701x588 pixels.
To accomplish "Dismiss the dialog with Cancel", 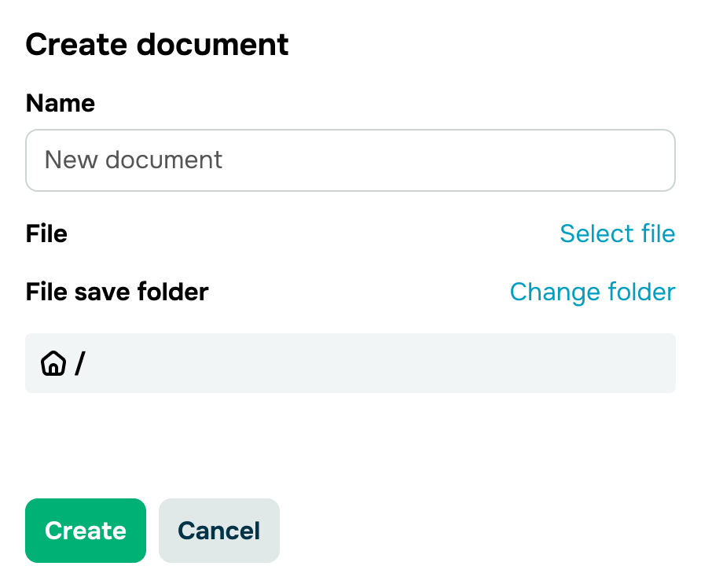I will click(219, 531).
